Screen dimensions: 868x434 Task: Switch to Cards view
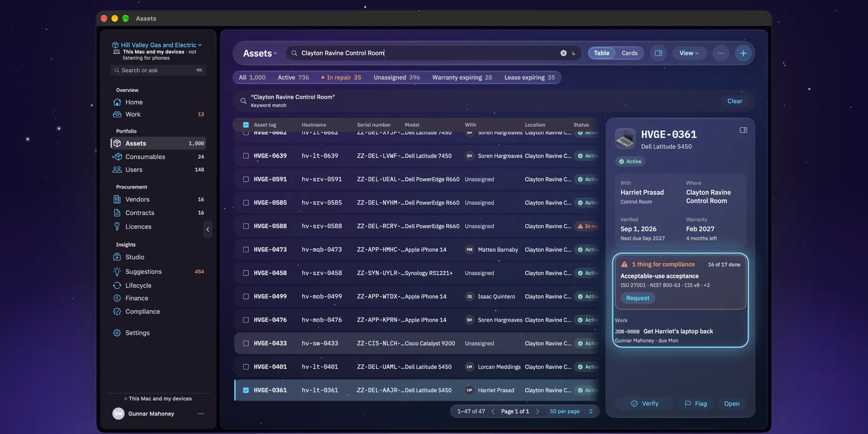coord(629,53)
